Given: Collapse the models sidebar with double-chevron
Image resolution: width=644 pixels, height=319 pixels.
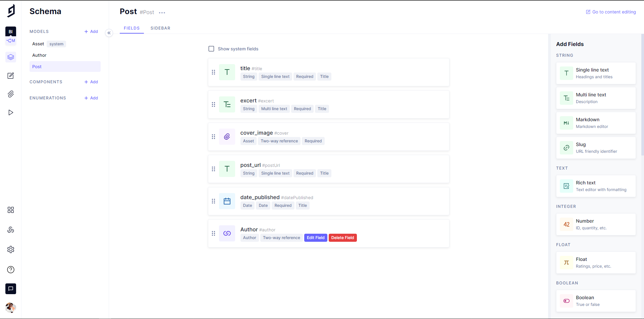Looking at the screenshot, I should point(109,33).
